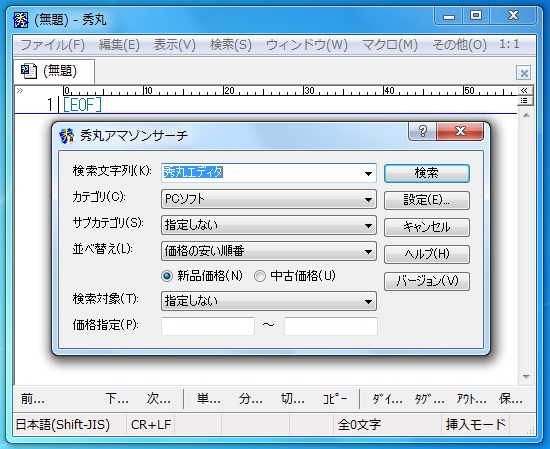Click the 単... function key button
The height and width of the screenshot is (449, 550).
tap(208, 399)
